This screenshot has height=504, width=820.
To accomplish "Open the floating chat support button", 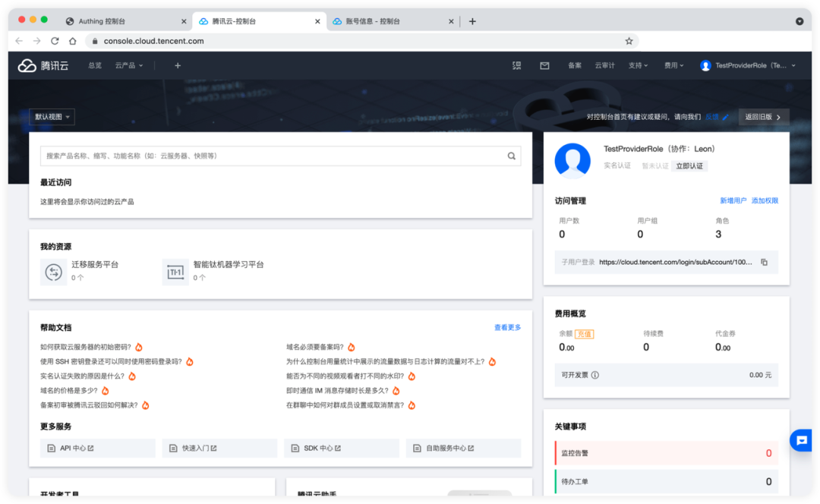I will tap(801, 440).
